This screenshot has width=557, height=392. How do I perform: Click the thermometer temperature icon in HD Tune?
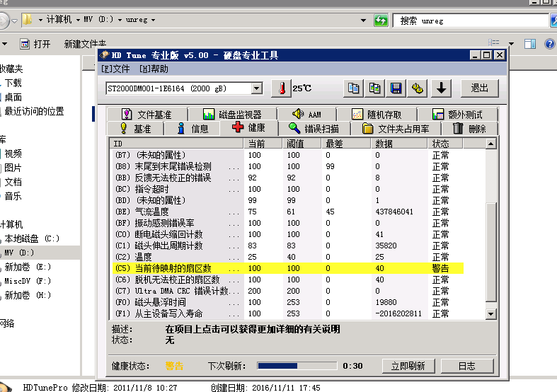pyautogui.click(x=282, y=88)
